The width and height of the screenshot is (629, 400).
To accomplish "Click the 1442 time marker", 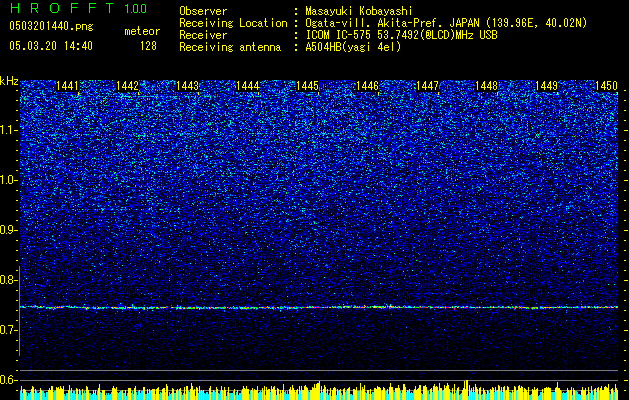I will pyautogui.click(x=127, y=86).
